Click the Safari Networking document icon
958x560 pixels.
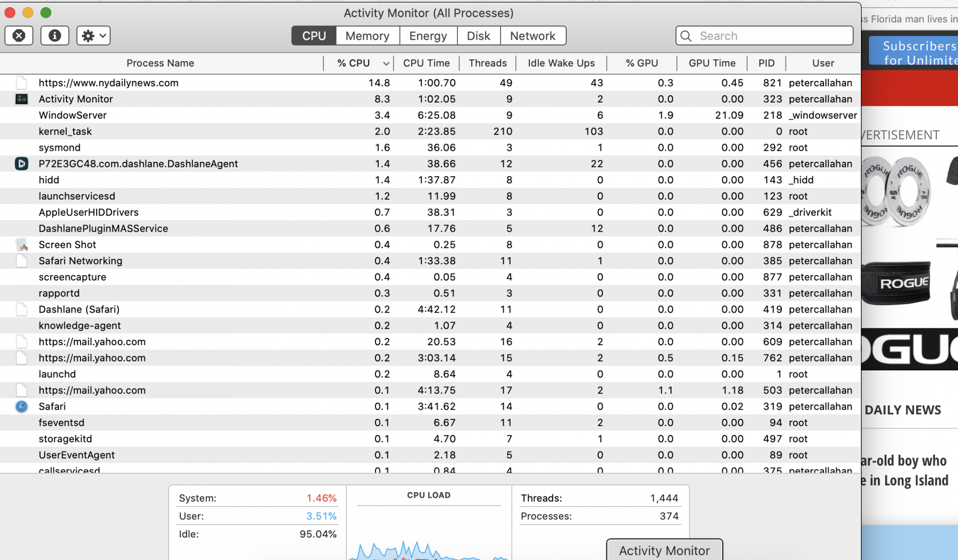coord(22,261)
